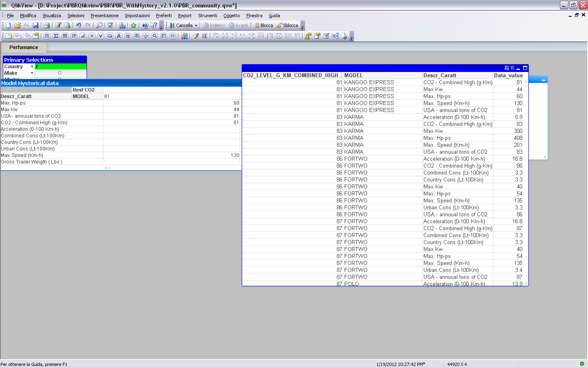
Task: Open the Oggetto menu
Action: [232, 16]
